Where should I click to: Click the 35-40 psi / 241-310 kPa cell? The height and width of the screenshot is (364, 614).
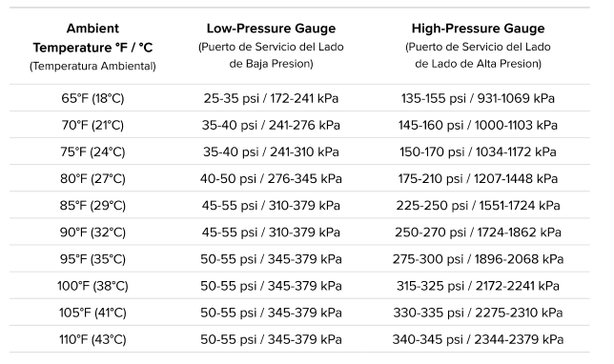pyautogui.click(x=271, y=152)
